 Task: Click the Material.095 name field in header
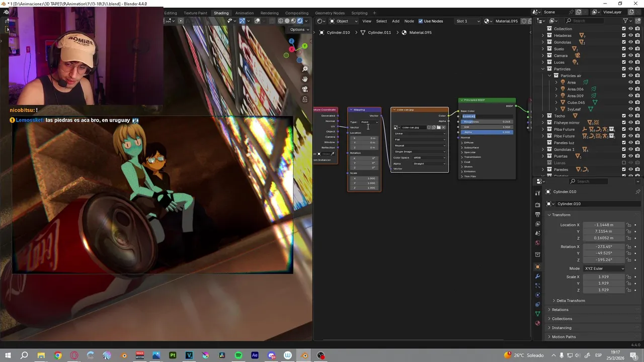pyautogui.click(x=506, y=21)
